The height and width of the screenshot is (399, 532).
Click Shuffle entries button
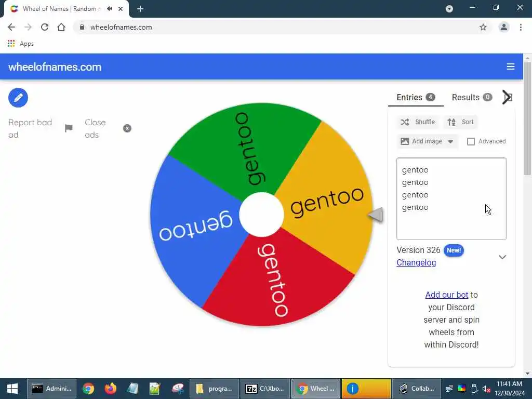418,122
